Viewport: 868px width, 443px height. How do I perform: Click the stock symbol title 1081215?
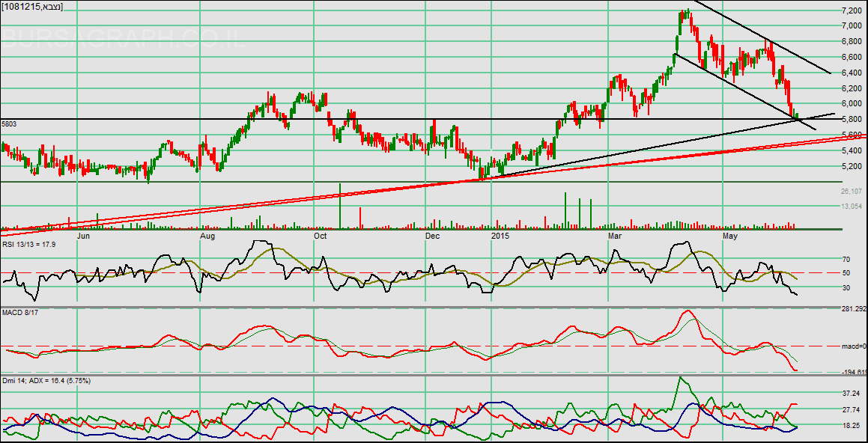[32, 7]
